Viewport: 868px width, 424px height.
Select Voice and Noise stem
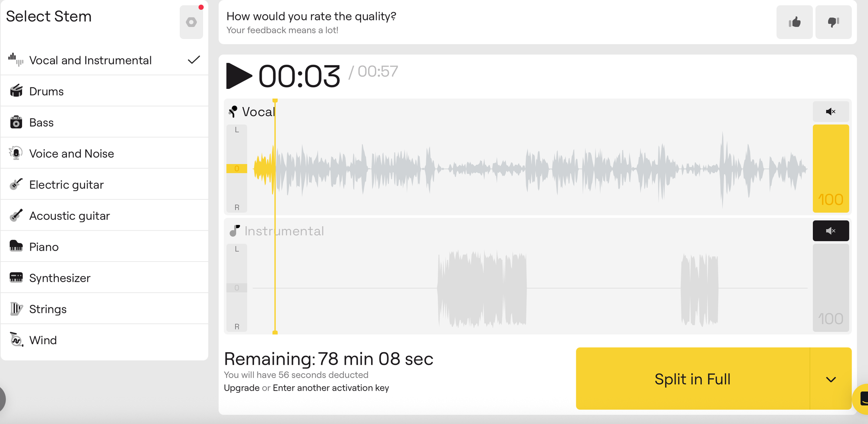(105, 153)
